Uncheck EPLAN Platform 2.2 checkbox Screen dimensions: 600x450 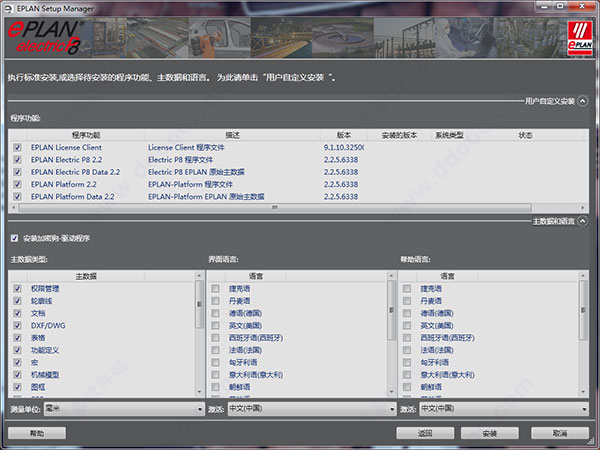point(17,184)
